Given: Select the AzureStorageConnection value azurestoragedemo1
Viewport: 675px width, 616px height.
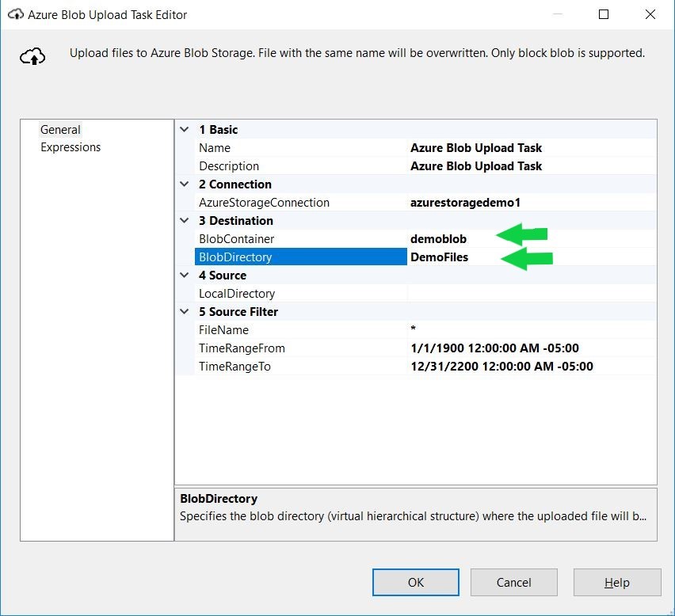Looking at the screenshot, I should click(x=465, y=203).
